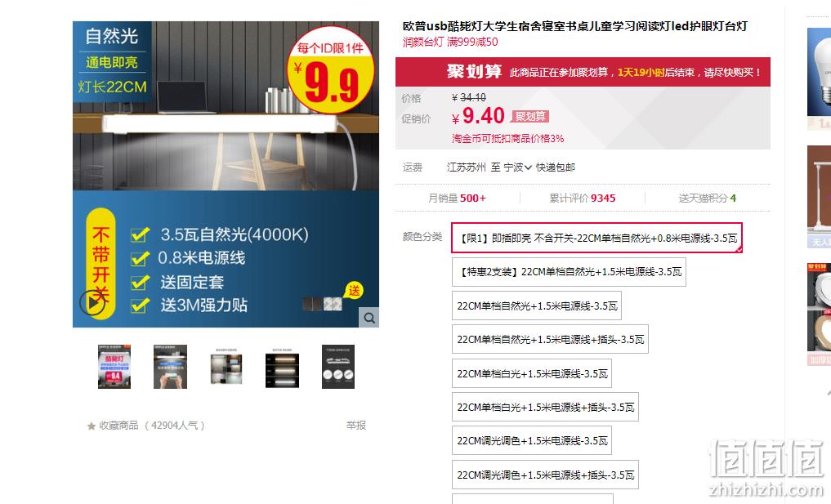
Task: Click the light bulb product in sidebar
Action: tap(820, 72)
